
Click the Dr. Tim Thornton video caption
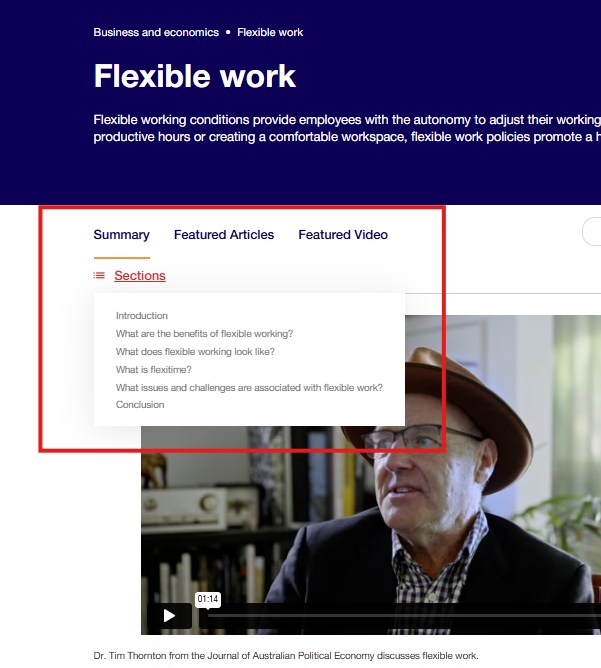coord(286,656)
